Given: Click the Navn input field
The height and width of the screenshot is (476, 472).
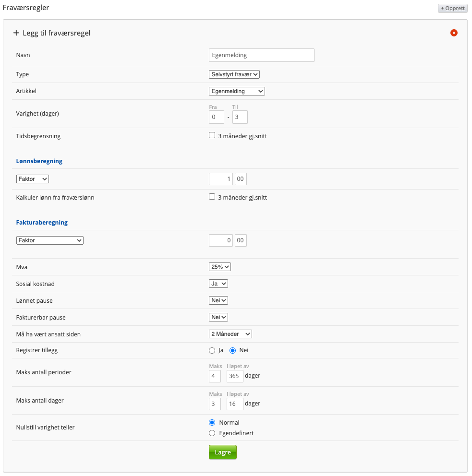Looking at the screenshot, I should (262, 55).
